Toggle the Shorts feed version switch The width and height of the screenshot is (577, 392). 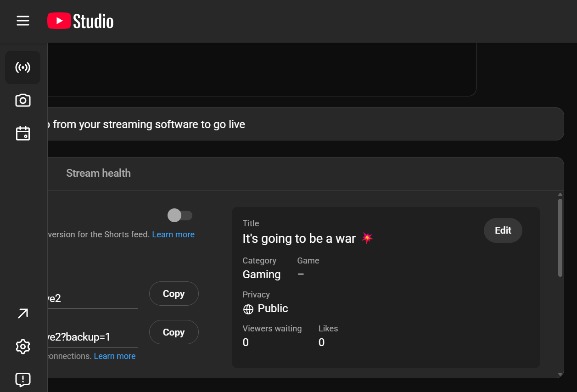coord(180,215)
